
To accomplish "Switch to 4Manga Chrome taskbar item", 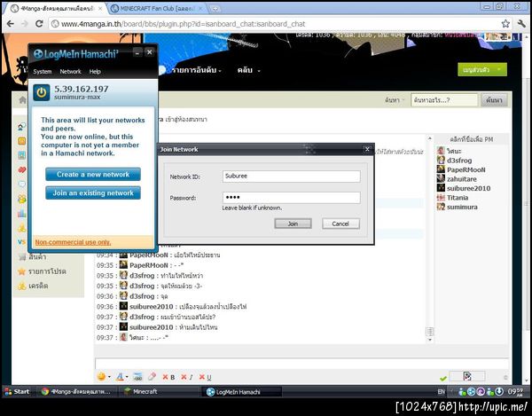I will point(76,391).
